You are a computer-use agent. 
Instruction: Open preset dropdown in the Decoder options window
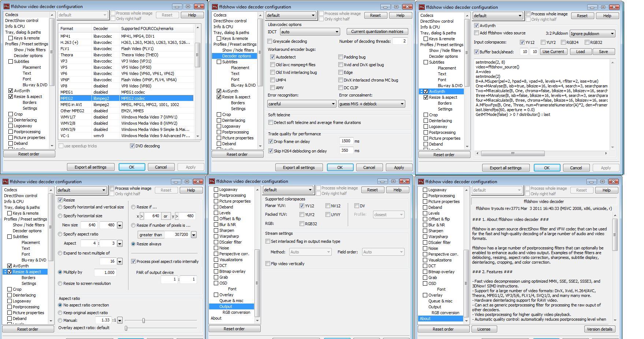click(291, 15)
